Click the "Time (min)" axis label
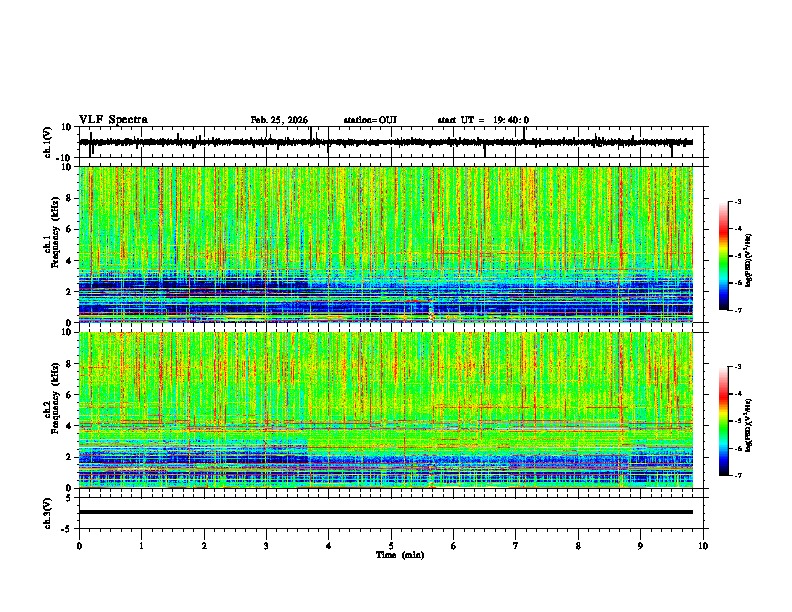792x612 pixels. click(400, 555)
